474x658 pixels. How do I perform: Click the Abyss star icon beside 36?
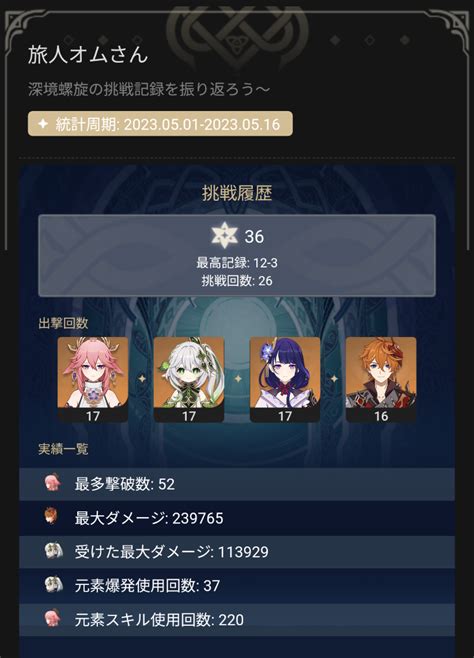point(224,235)
